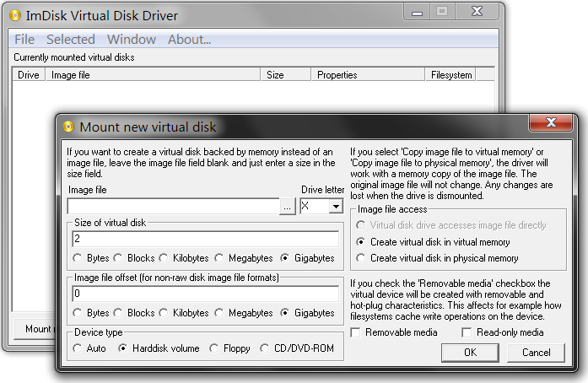This screenshot has width=588, height=383.
Task: Click the Mount button in main window
Action: click(x=35, y=329)
